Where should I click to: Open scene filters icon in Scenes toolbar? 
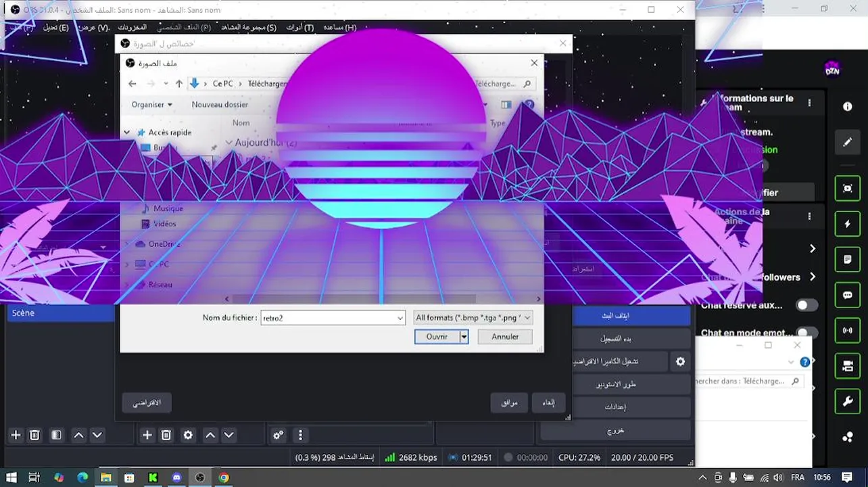click(57, 435)
